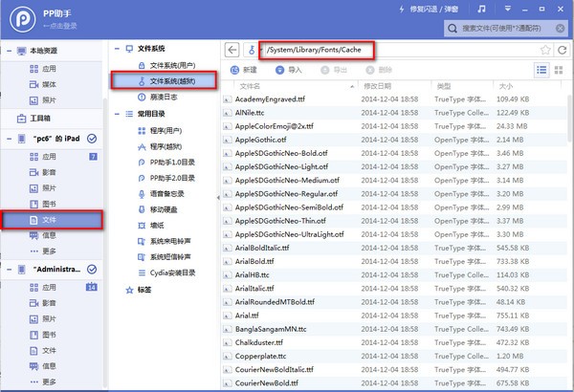Screen dimensions: 574x392
Task: Toggle checkmark next to Administra... device
Action: [x=92, y=270]
